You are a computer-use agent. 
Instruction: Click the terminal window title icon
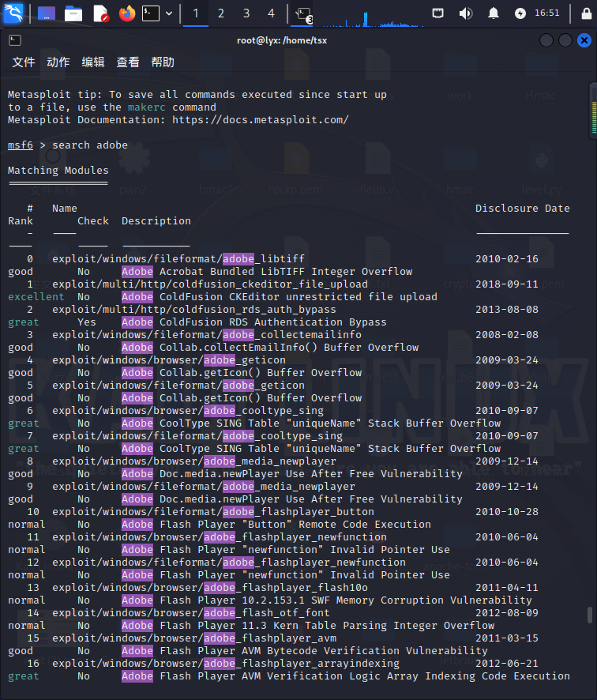15,40
